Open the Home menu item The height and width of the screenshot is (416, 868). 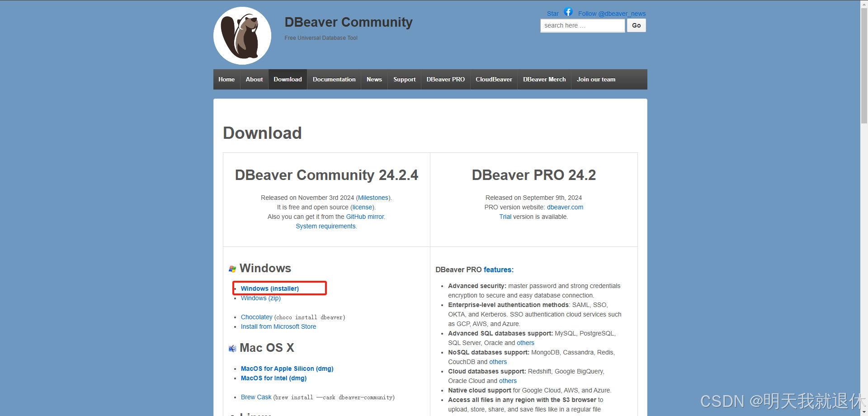226,79
